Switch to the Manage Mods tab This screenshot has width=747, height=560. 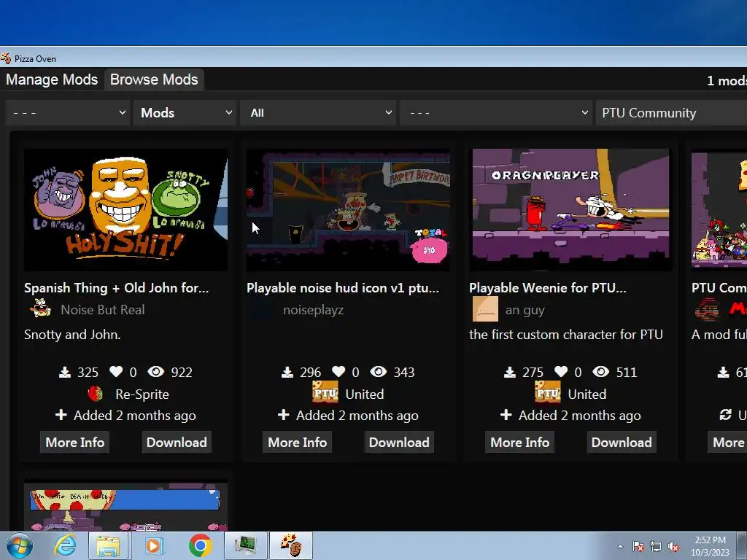pyautogui.click(x=52, y=79)
